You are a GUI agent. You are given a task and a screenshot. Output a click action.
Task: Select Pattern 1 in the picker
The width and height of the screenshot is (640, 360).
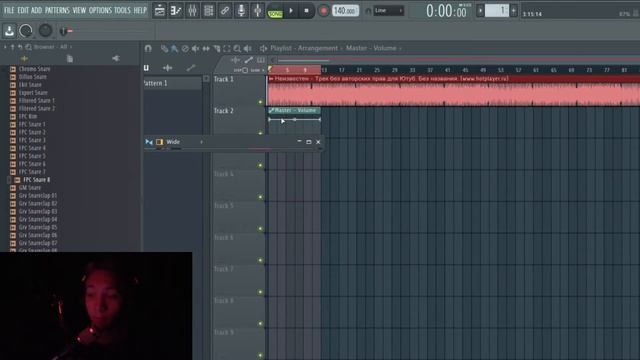[172, 83]
